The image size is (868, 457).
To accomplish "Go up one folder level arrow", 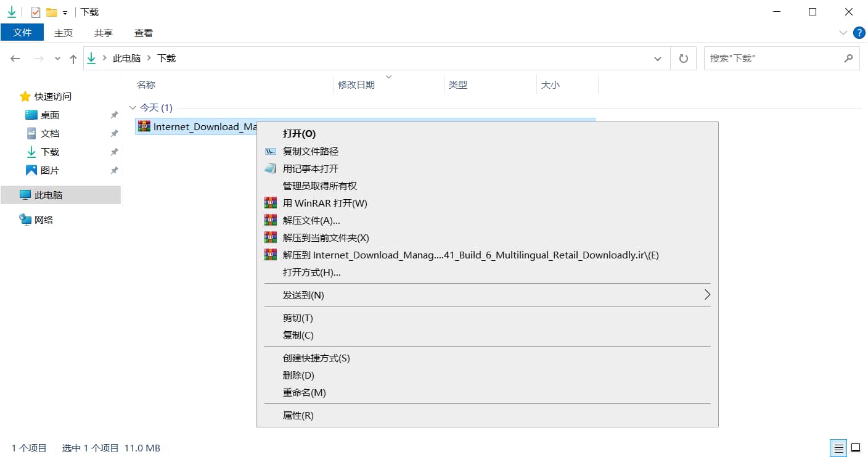I will coord(73,59).
